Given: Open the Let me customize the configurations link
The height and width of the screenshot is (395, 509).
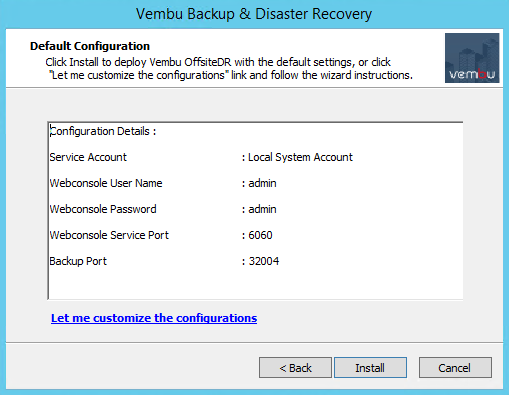Looking at the screenshot, I should coord(154,318).
